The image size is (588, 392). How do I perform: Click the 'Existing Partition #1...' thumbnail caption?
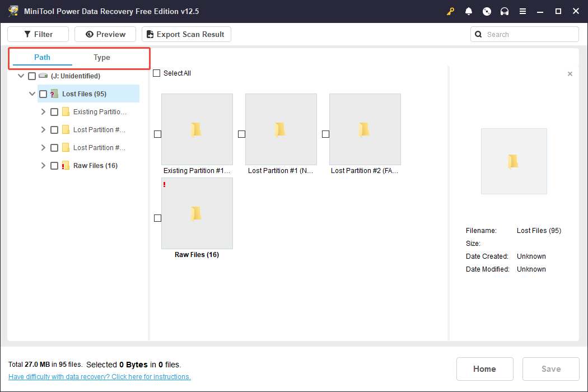197,171
